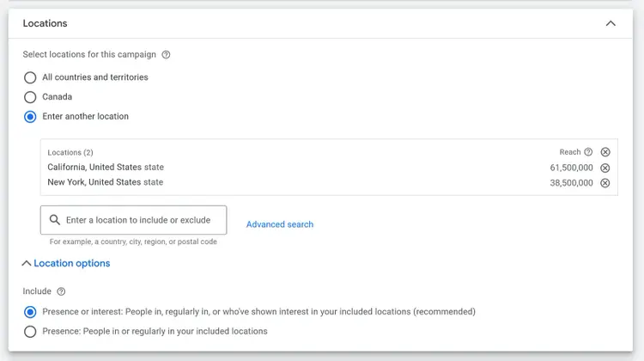Click the location search input field
The image size is (644, 361).
coord(133,220)
